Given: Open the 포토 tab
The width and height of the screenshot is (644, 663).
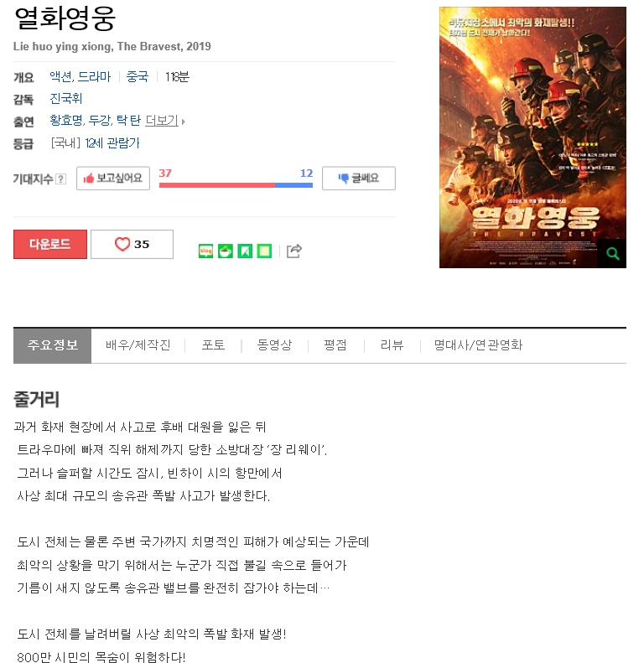Looking at the screenshot, I should pos(213,345).
